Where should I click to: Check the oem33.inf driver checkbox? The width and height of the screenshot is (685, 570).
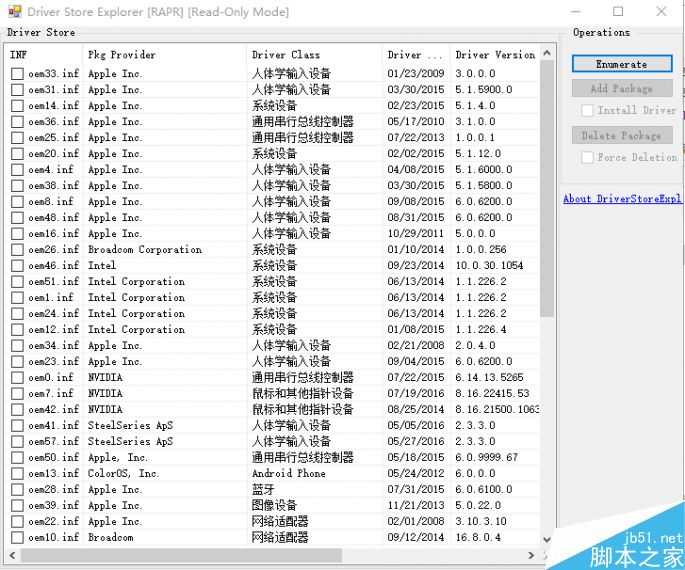[x=17, y=74]
